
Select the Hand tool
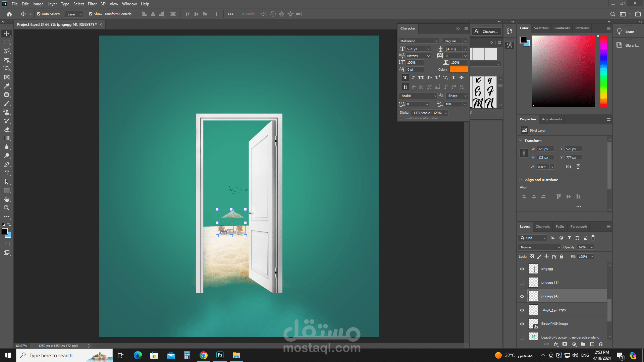pos(7,199)
